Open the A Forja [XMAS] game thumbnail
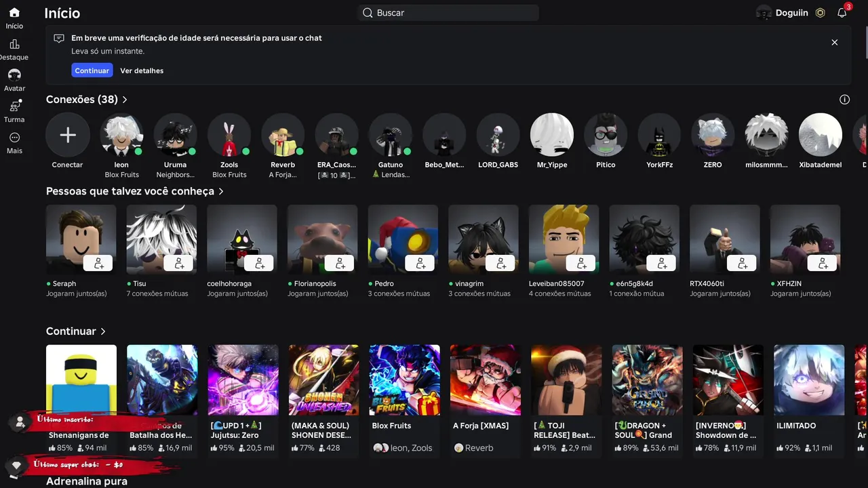Screen dimensions: 868x488 click(486, 380)
